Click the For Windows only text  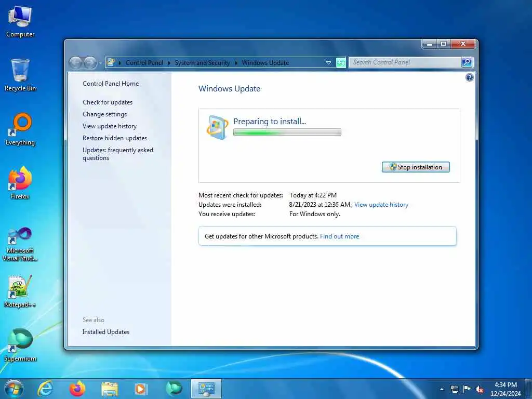(x=314, y=214)
